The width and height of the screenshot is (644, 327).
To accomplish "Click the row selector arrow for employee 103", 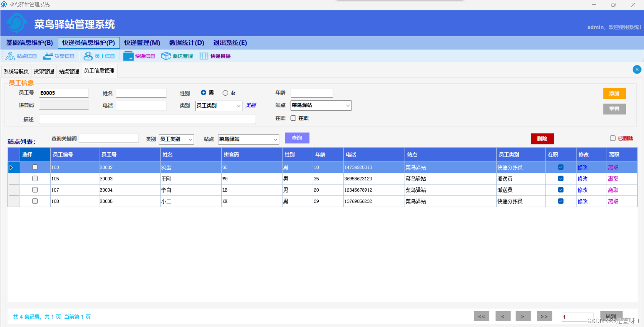I will point(11,167).
